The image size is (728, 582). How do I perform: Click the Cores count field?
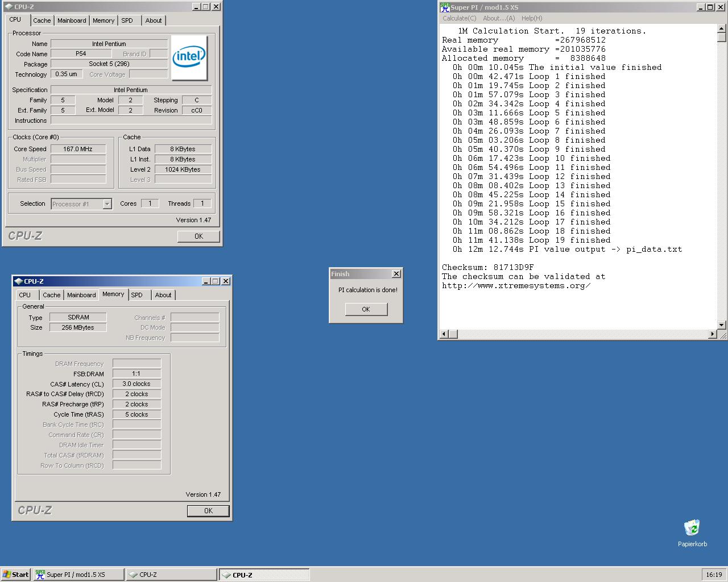click(150, 203)
